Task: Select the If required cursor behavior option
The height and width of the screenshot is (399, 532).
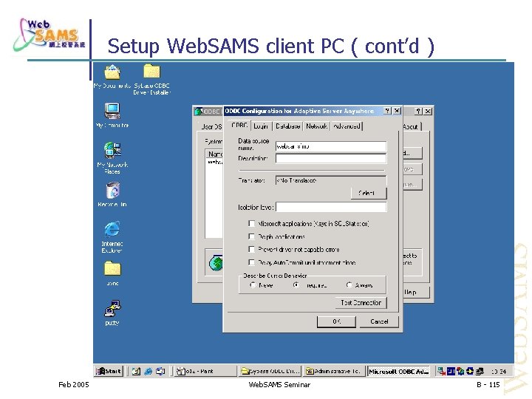Action: click(x=296, y=285)
